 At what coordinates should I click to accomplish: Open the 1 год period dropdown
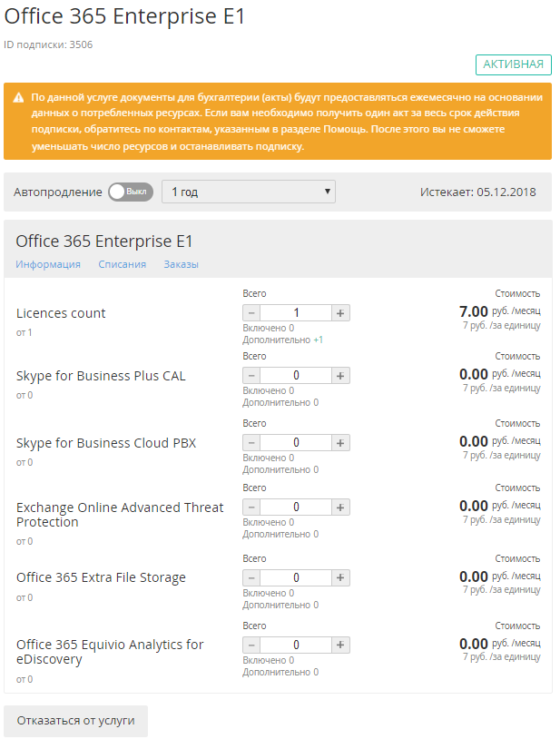coord(249,192)
